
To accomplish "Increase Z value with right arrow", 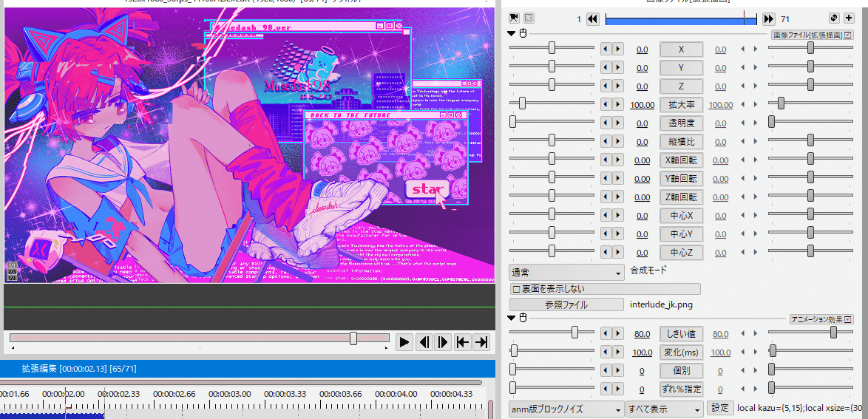I will (x=618, y=86).
